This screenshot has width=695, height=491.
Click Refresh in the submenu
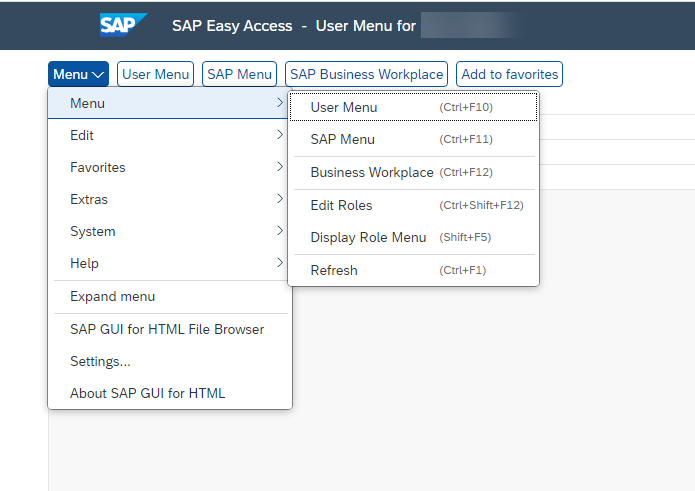coord(414,270)
